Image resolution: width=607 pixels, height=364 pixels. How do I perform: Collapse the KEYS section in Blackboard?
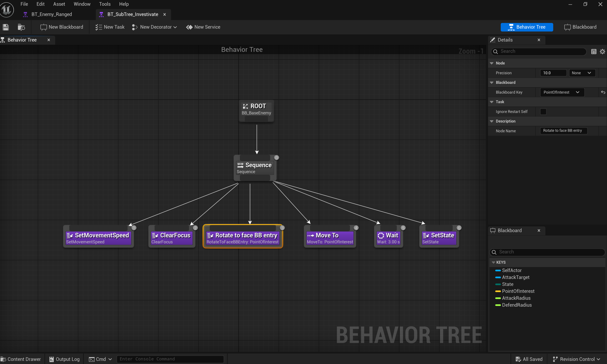click(494, 262)
